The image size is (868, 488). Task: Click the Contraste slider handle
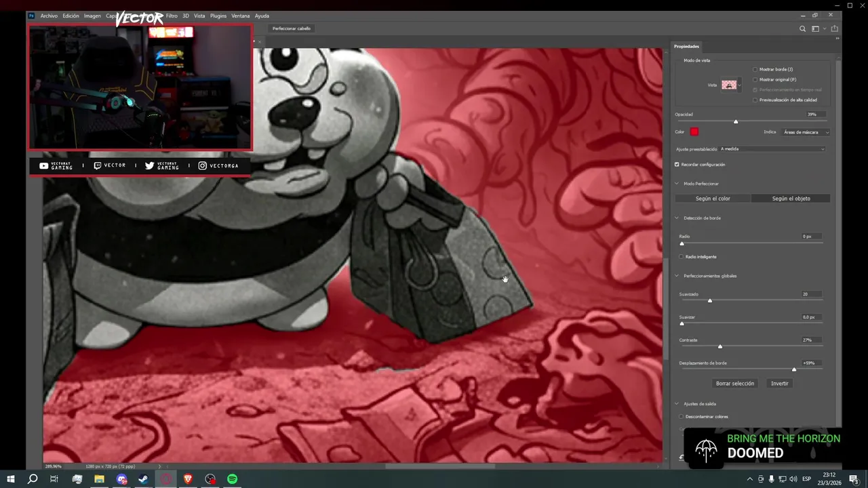point(720,346)
